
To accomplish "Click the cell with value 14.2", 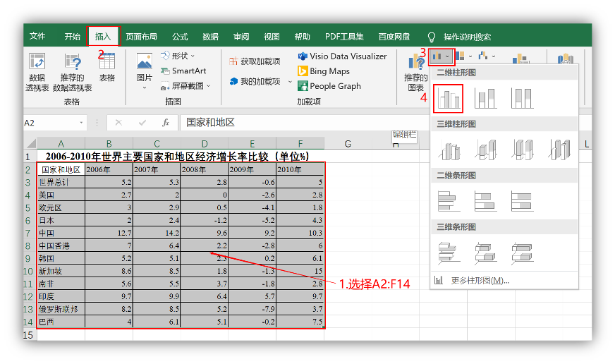I will (x=157, y=233).
